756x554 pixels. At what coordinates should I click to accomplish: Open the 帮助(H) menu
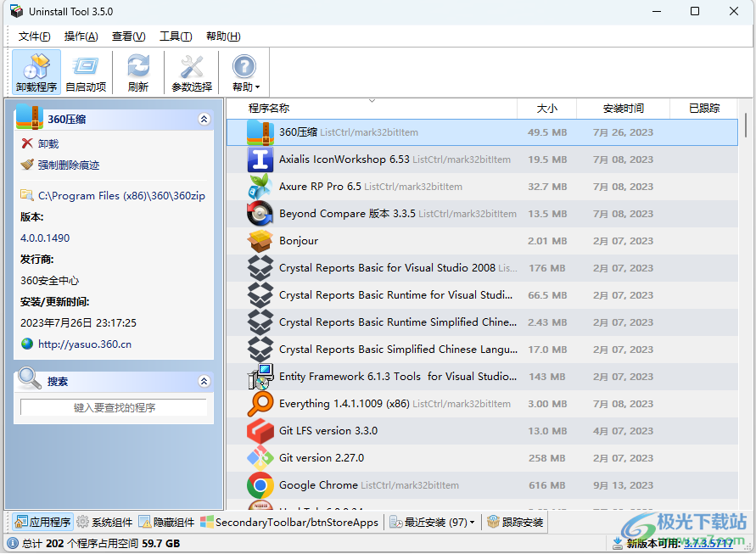click(x=223, y=36)
